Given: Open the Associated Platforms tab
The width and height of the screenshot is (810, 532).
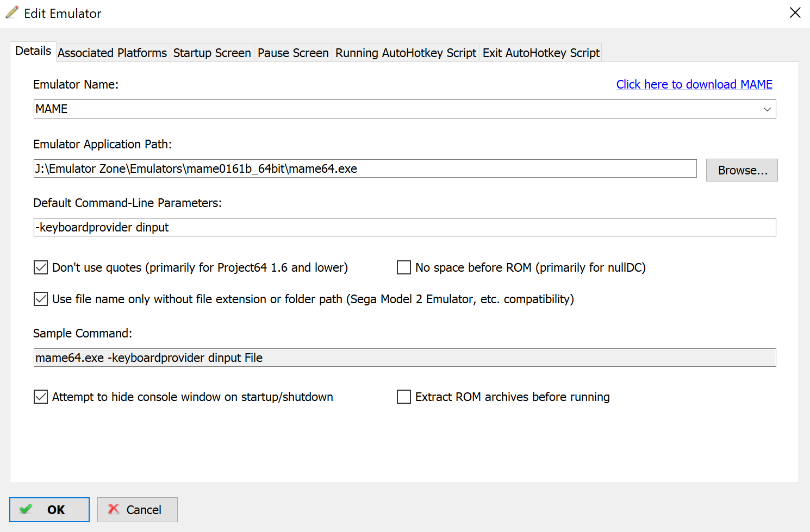Looking at the screenshot, I should [x=113, y=53].
